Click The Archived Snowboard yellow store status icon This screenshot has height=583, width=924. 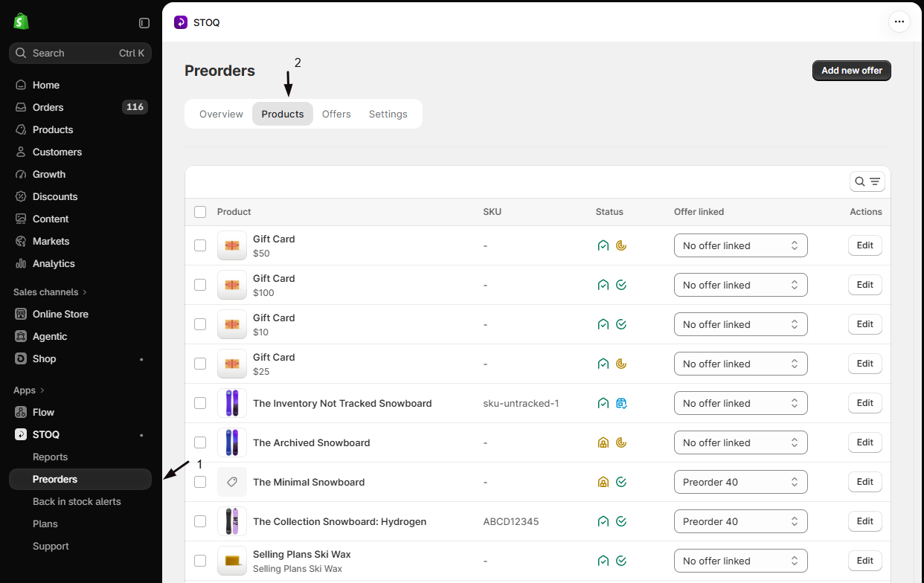pos(603,442)
